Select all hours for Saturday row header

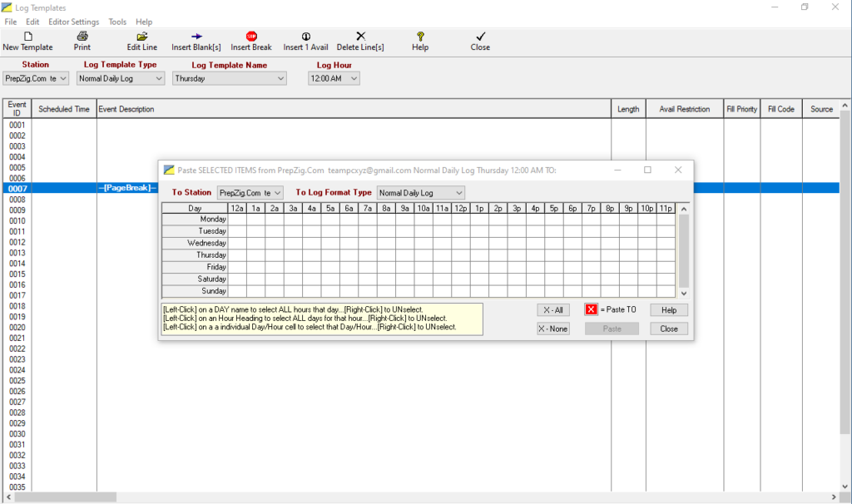[195, 279]
